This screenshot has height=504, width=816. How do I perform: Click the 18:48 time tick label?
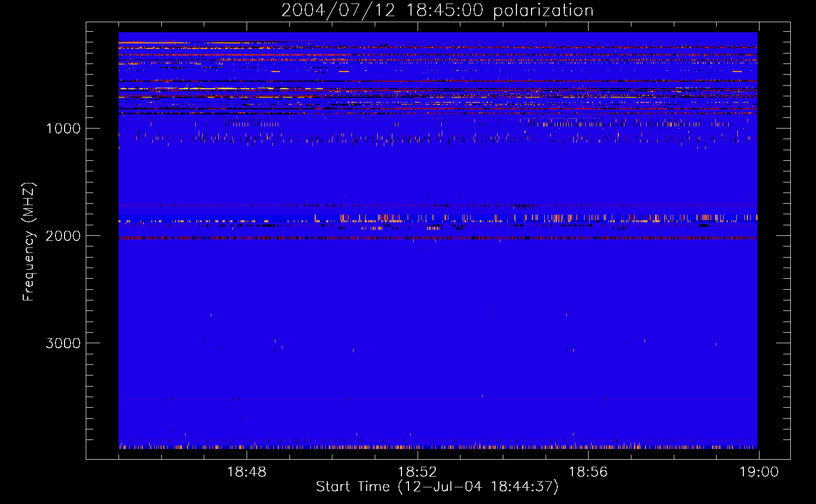247,472
